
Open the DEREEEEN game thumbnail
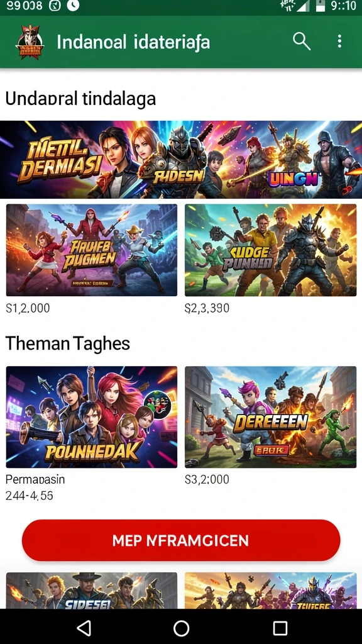tap(270, 417)
